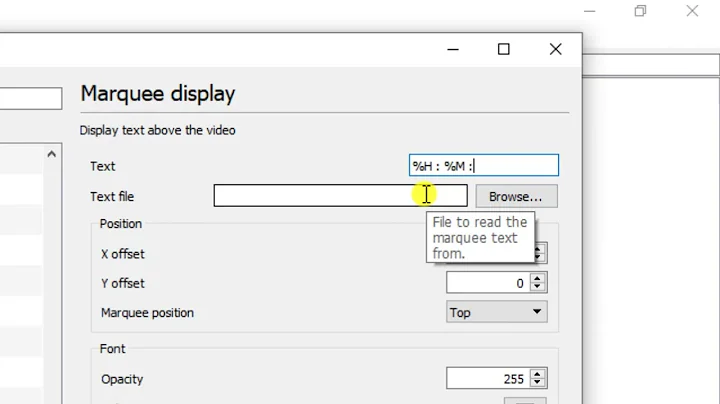
Task: Decrease the Y offset with down arrow
Action: (x=538, y=287)
